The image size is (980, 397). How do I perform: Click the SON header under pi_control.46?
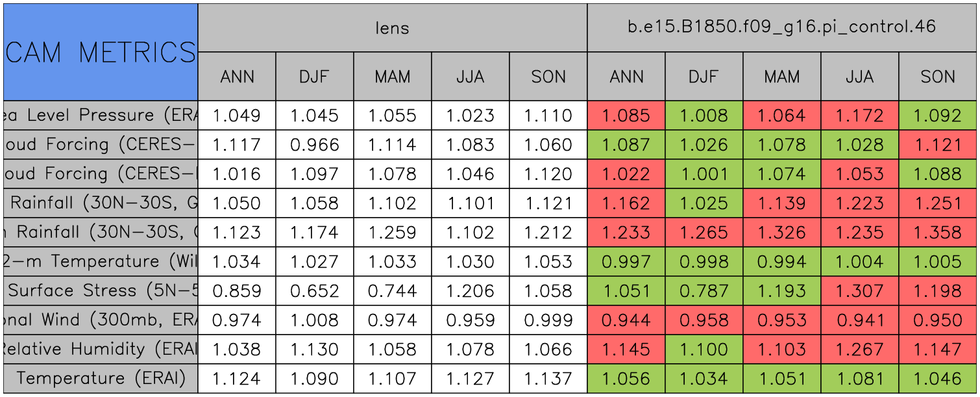point(937,77)
